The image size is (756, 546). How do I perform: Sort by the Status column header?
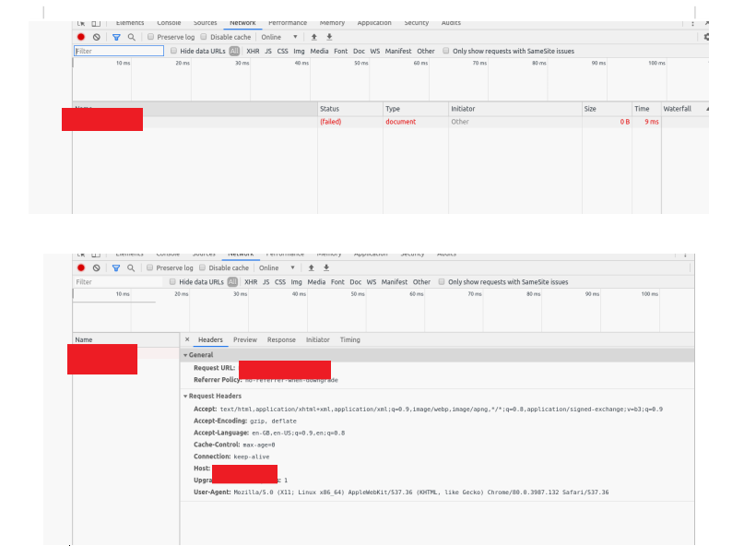point(350,109)
